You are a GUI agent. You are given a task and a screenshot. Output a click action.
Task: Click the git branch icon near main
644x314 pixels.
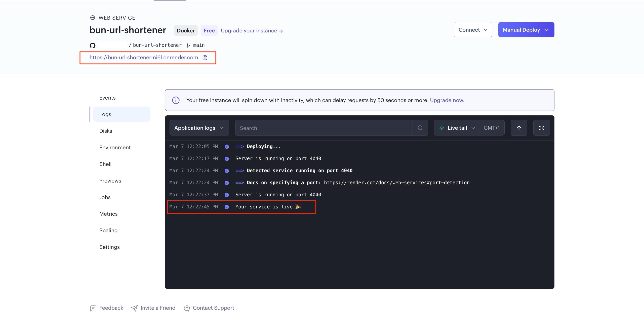[x=188, y=45]
